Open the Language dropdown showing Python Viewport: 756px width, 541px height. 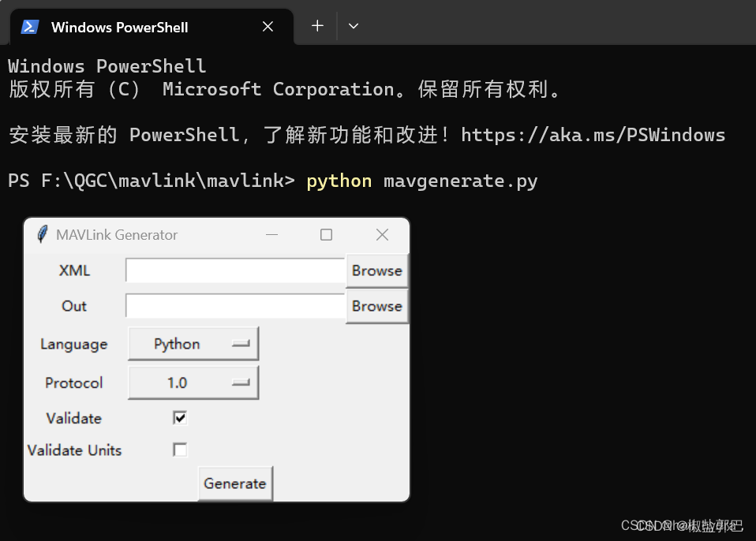pos(193,344)
